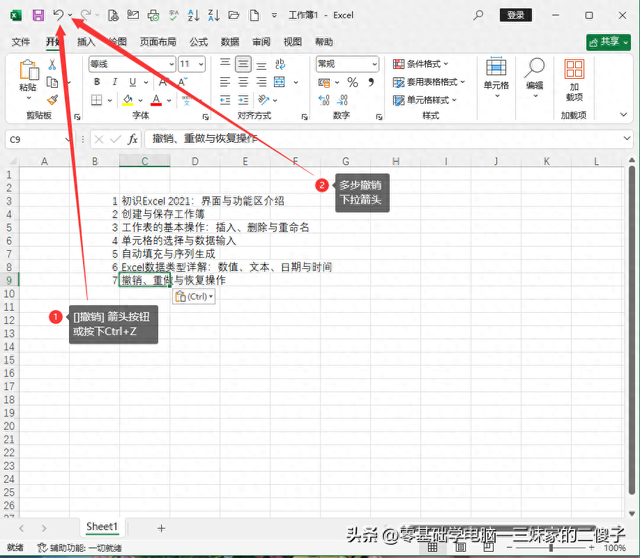Click the 加载项 add-ins icon
This screenshot has height=558, width=640.
[x=574, y=80]
